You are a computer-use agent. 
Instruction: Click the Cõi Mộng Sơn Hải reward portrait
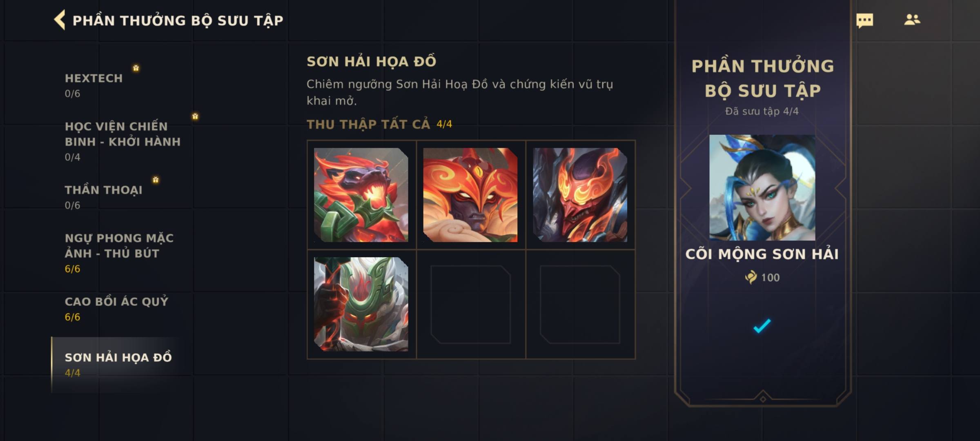762,187
